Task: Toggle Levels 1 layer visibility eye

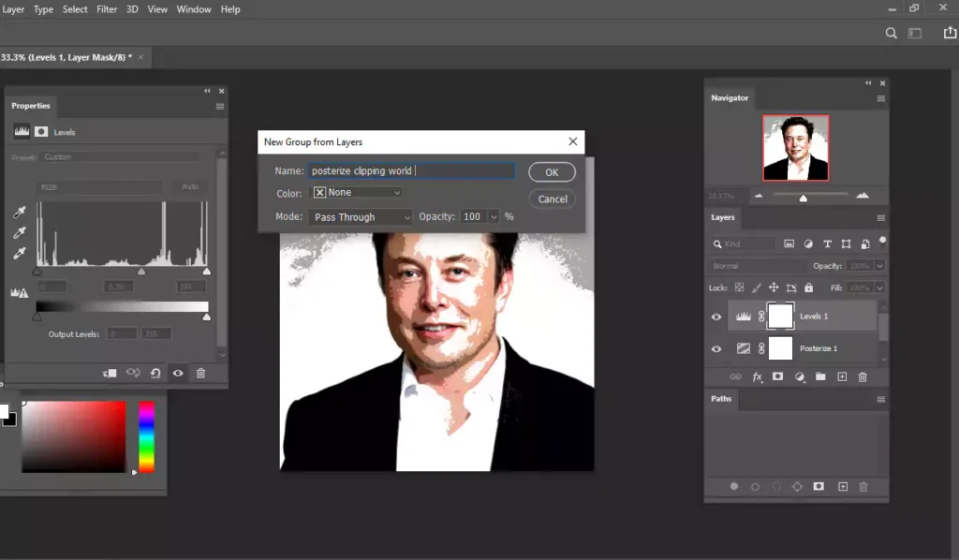Action: coord(716,317)
